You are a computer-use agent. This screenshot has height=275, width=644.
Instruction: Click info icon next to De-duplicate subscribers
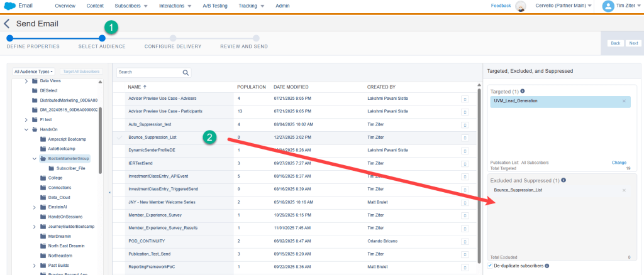pyautogui.click(x=547, y=266)
